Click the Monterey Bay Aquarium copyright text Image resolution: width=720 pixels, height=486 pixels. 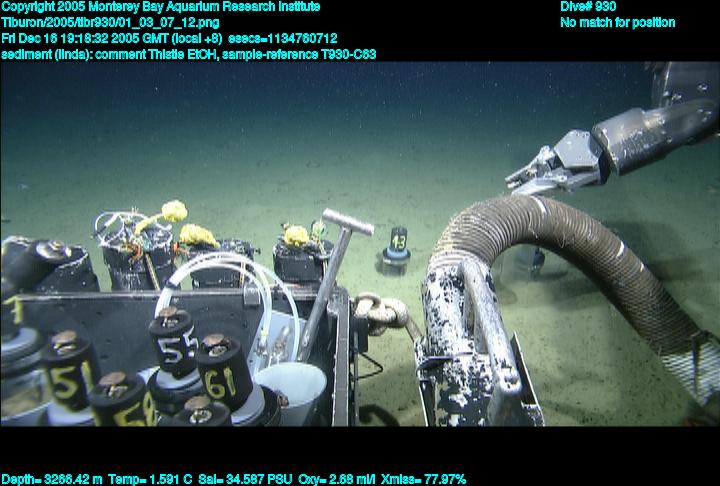pos(160,7)
